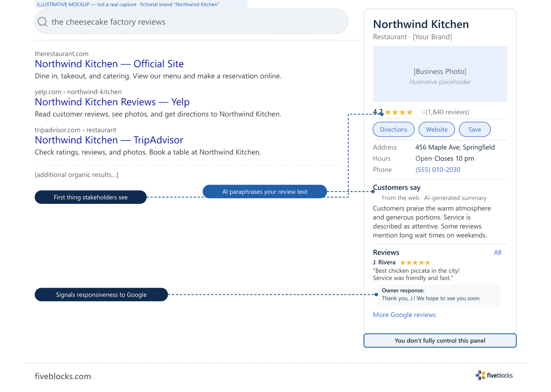
Task: Click the Reviews section heading
Action: (386, 253)
